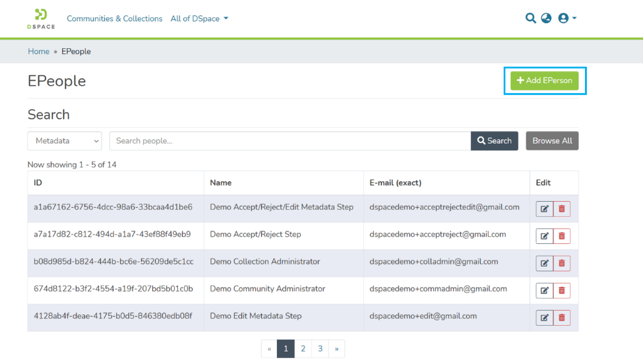Click the Add EPerson button

(x=544, y=80)
